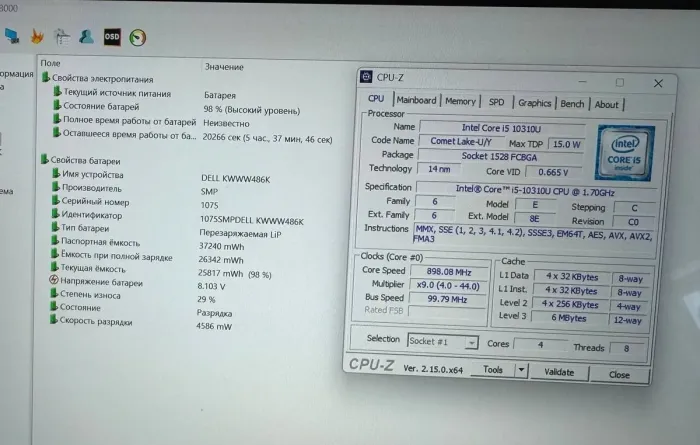Screen dimensions: 700x445
Task: Click the Code Name field Comet Lake-U/Y
Action: pyautogui.click(x=461, y=141)
